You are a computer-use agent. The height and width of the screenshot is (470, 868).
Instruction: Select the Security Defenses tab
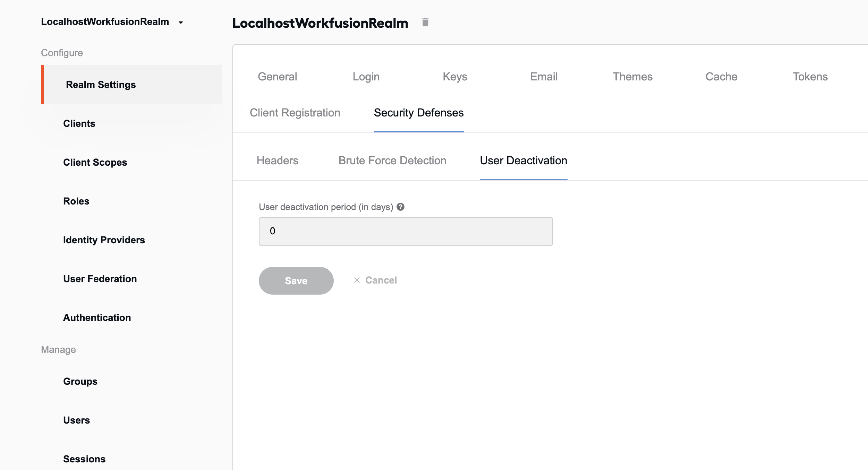[x=419, y=113]
